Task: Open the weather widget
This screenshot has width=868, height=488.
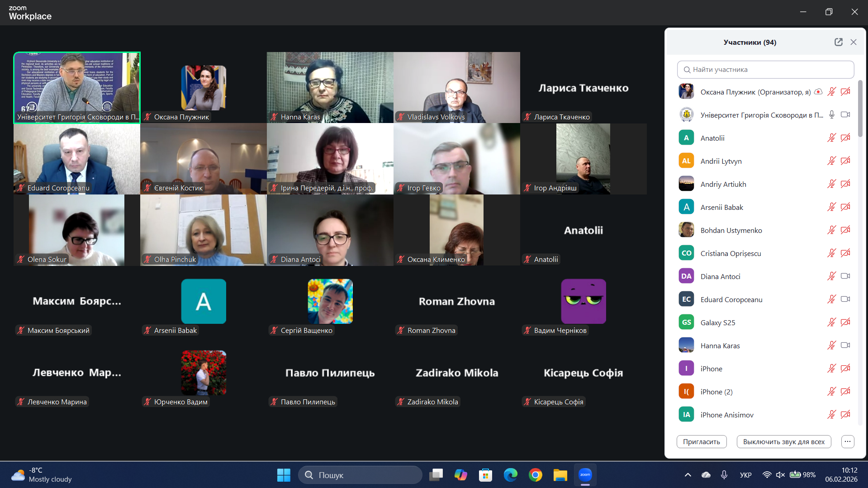Action: point(42,475)
